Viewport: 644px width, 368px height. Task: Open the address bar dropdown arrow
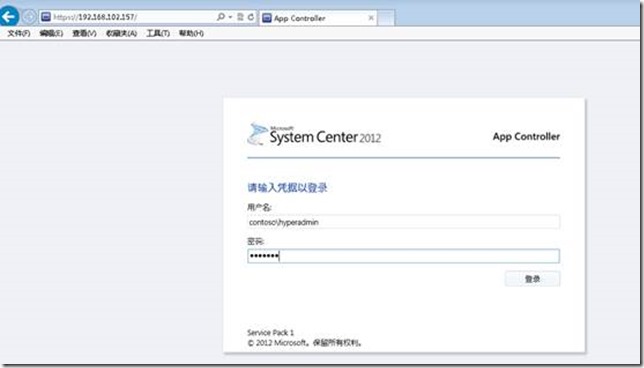[230, 17]
